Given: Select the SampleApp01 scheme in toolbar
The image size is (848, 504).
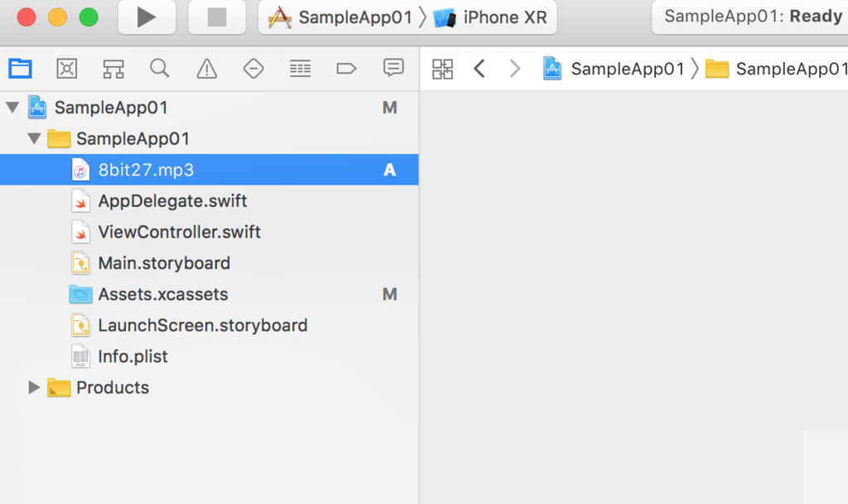Looking at the screenshot, I should pos(341,17).
